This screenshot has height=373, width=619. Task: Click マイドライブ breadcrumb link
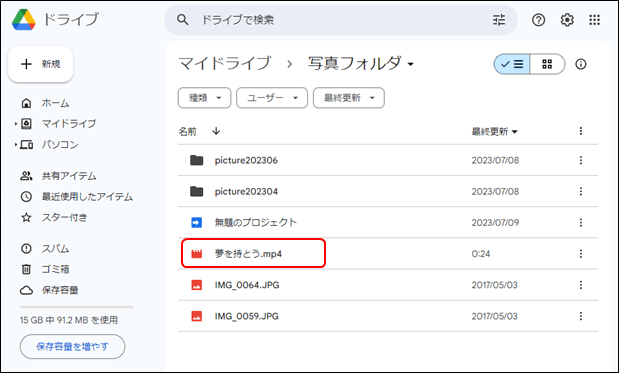[x=225, y=64]
